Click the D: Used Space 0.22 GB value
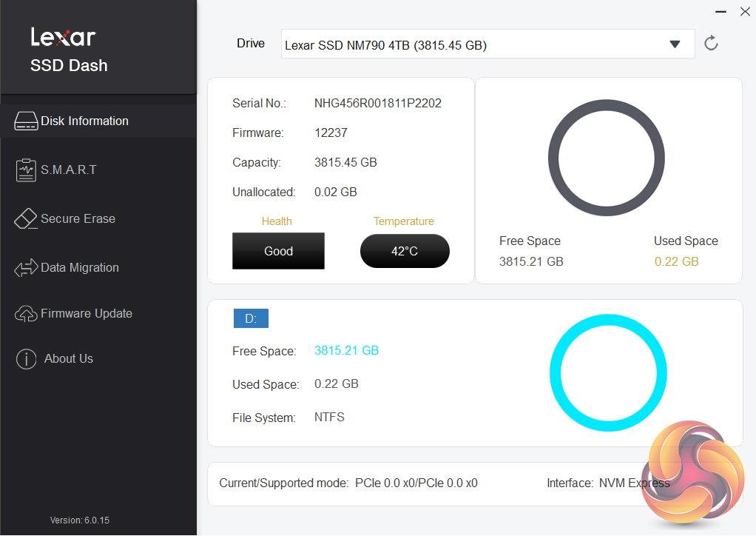 [336, 384]
